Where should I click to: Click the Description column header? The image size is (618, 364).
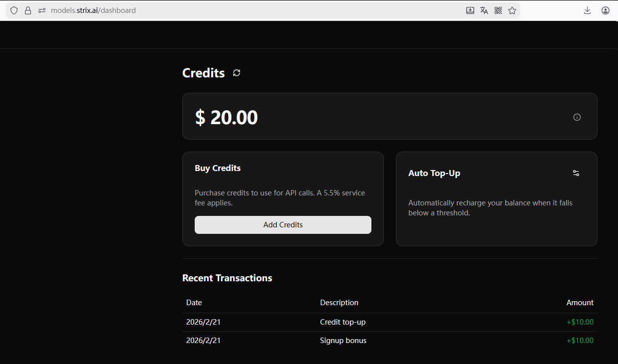[339, 303]
